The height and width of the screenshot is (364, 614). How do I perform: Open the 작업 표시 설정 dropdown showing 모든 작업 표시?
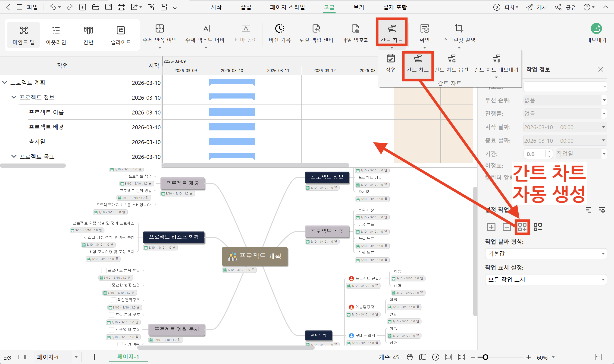[546, 279]
